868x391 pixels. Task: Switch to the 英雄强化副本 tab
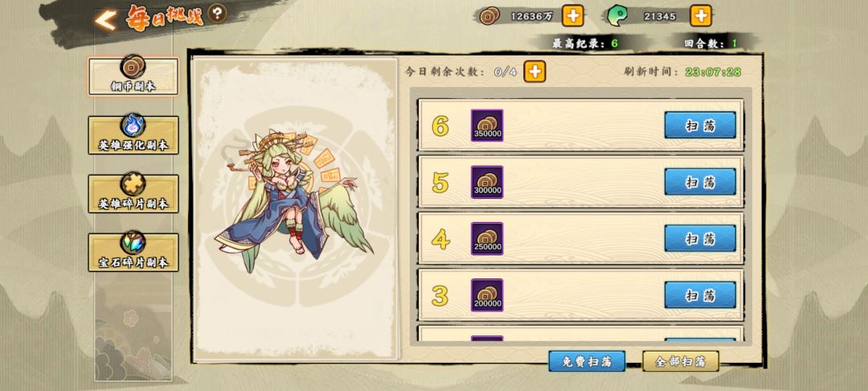coord(133,134)
